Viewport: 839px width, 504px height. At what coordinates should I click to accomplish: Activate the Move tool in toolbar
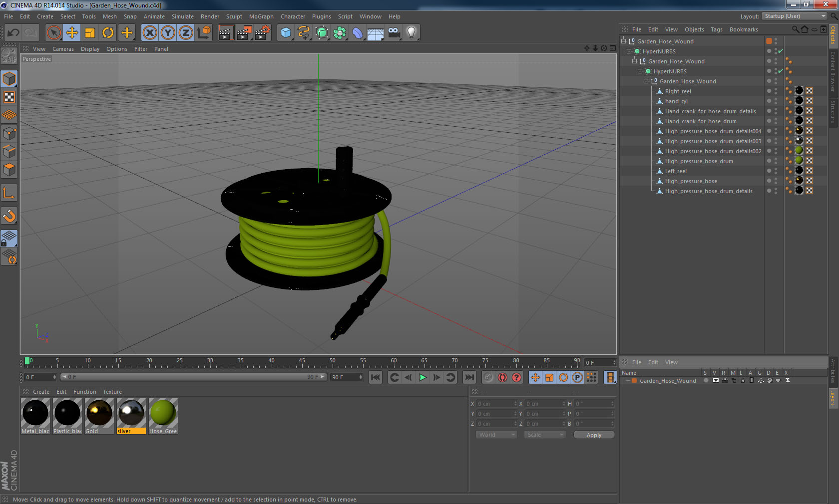(72, 33)
